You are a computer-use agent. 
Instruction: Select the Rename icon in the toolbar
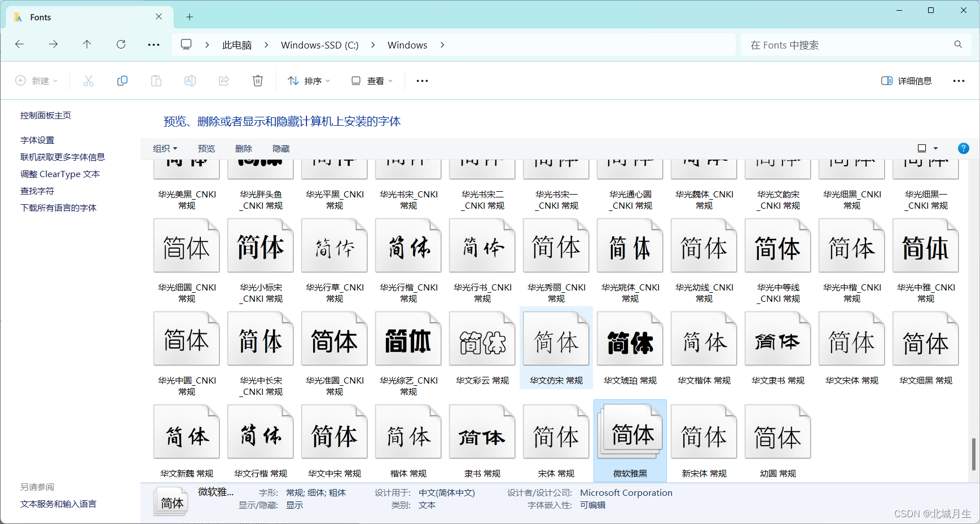(x=190, y=81)
